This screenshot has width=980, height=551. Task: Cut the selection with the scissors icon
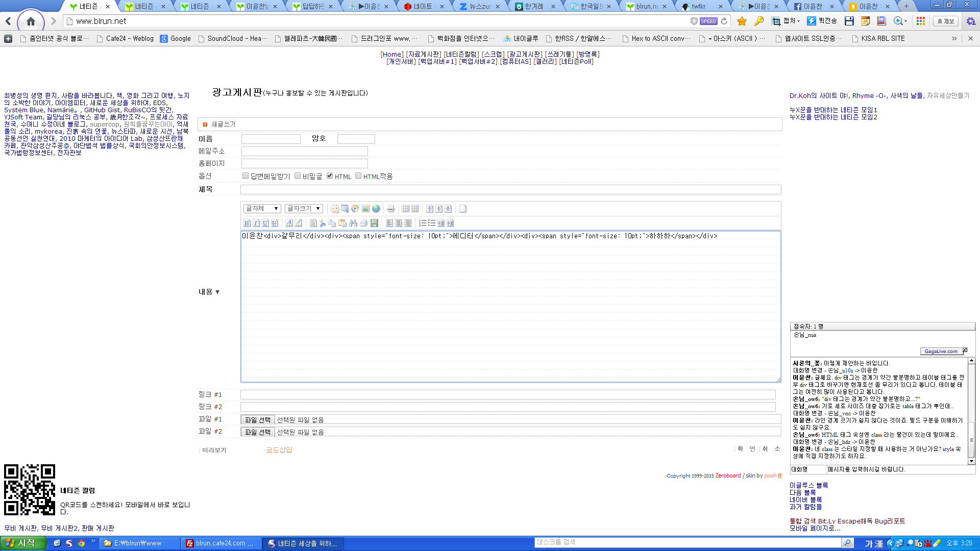coord(323,223)
